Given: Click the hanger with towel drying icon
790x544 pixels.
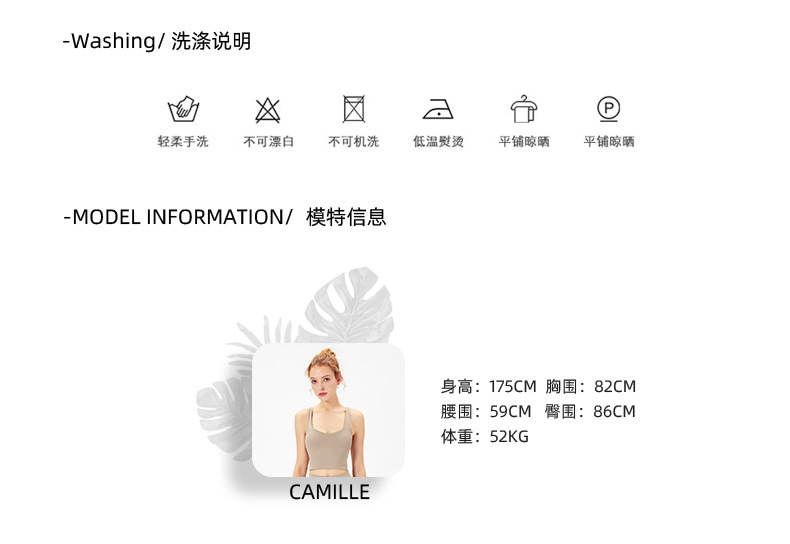Looking at the screenshot, I should (524, 108).
